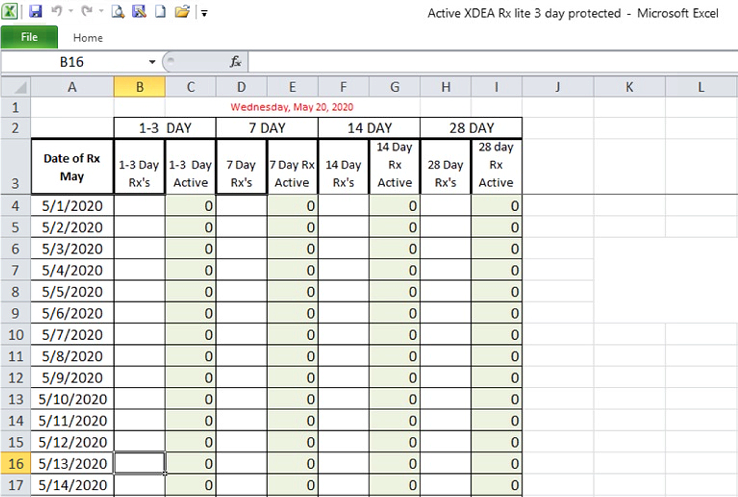Open the Name Box dropdown arrow
This screenshot has height=497, width=738.
coord(152,62)
